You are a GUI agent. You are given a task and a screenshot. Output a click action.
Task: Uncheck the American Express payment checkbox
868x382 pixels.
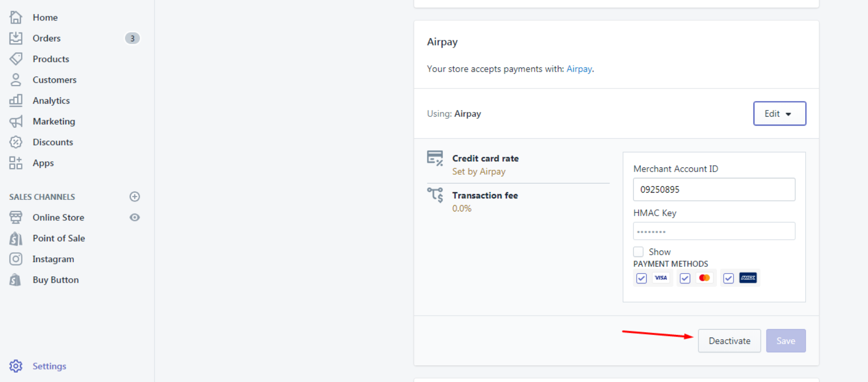click(728, 278)
